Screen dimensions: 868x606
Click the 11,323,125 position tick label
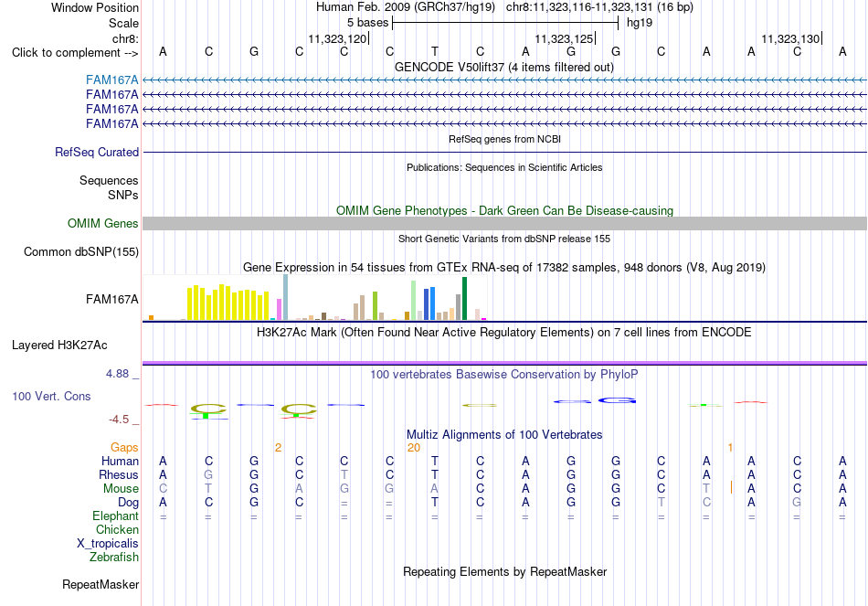[x=564, y=38]
